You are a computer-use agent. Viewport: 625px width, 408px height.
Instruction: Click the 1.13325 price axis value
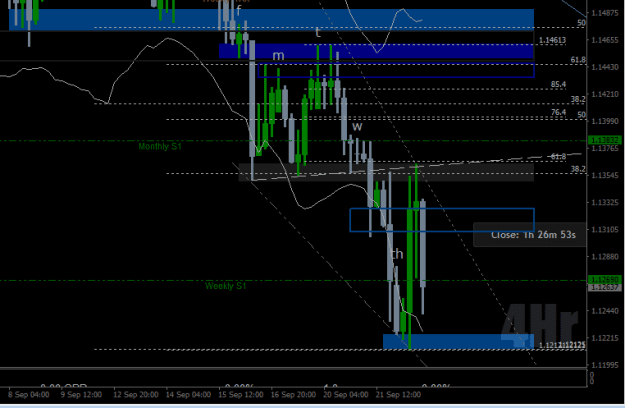point(605,203)
